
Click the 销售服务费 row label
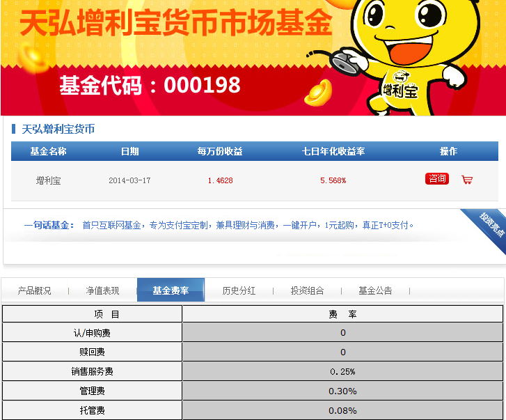click(93, 371)
